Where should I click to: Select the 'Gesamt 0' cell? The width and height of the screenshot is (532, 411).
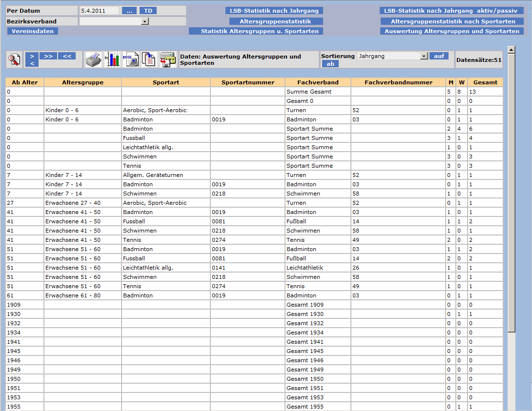[318, 101]
